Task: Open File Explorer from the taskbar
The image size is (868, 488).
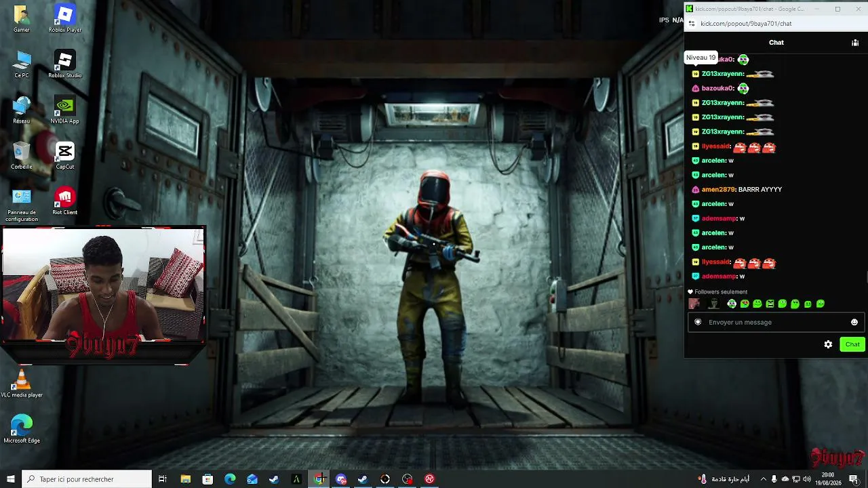Action: pos(186,479)
